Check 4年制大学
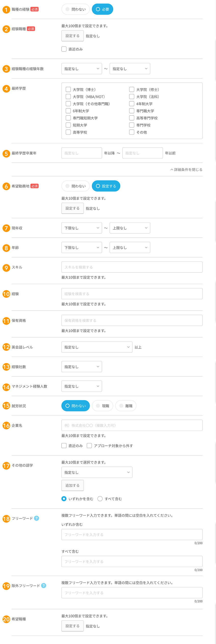The image size is (216, 644). 132,104
